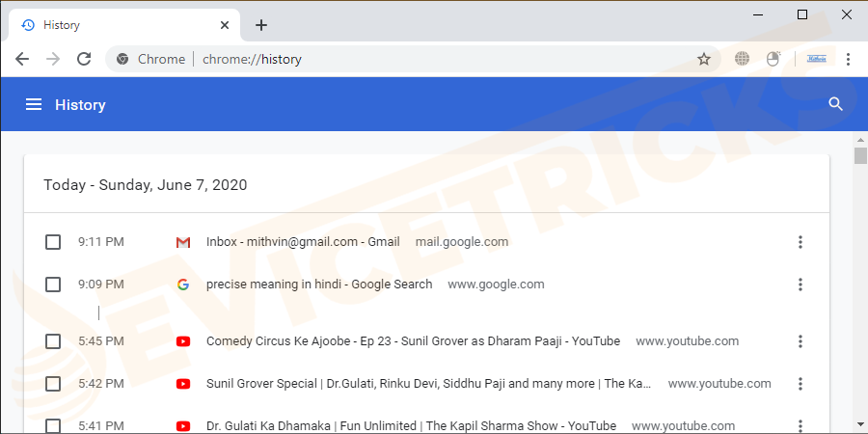Open Sunil Grover Special YouTube link
The height and width of the screenshot is (434, 868).
pos(428,384)
